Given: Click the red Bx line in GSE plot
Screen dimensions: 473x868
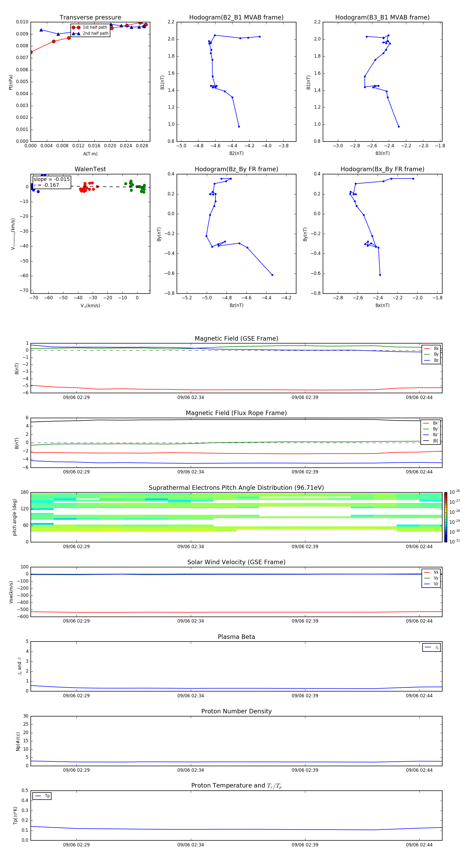Looking at the screenshot, I should [x=236, y=390].
